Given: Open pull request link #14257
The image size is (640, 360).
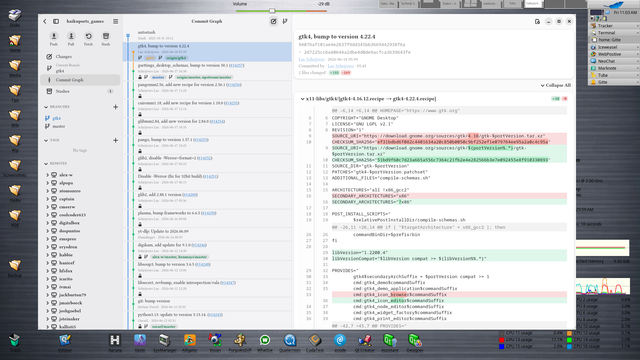Looking at the screenshot, I should point(237,65).
